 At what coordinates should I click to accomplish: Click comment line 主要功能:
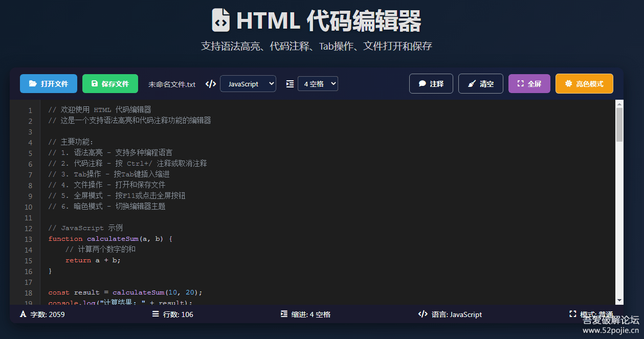[x=71, y=142]
